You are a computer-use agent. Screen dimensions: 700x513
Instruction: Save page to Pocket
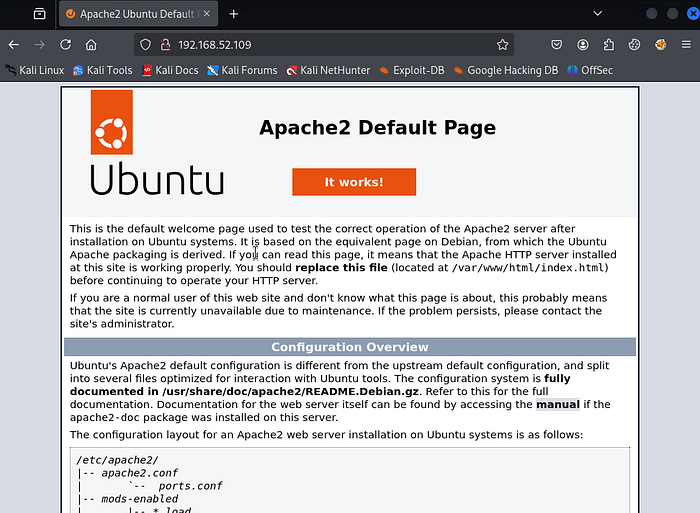[x=557, y=45]
